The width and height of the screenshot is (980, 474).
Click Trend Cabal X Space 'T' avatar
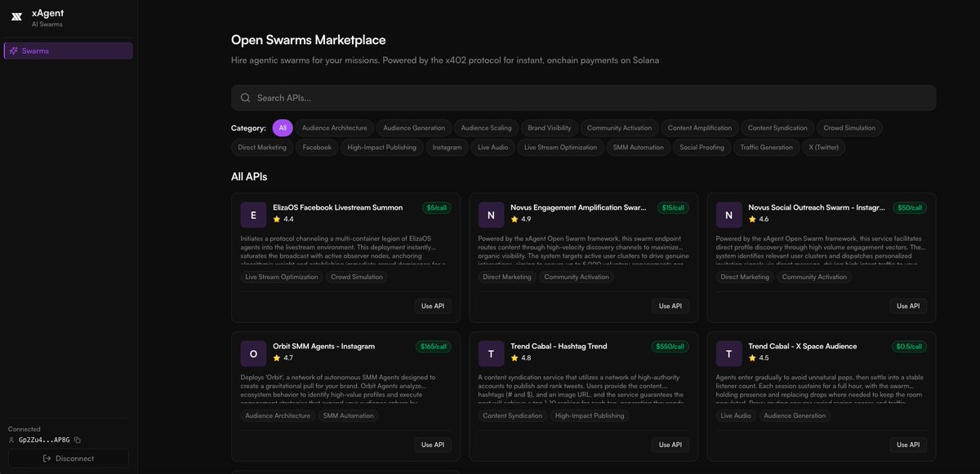pos(728,353)
